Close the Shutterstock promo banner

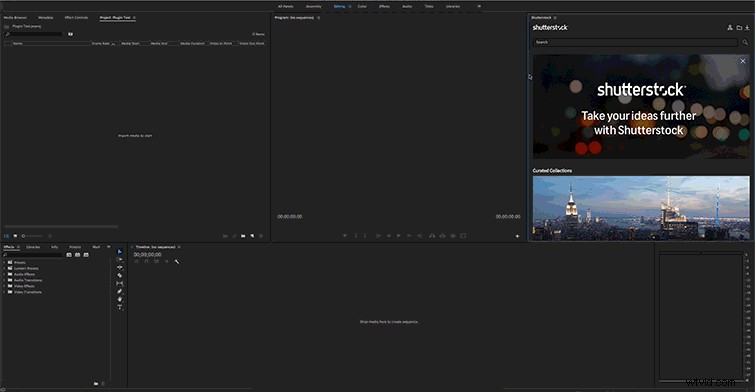click(743, 61)
